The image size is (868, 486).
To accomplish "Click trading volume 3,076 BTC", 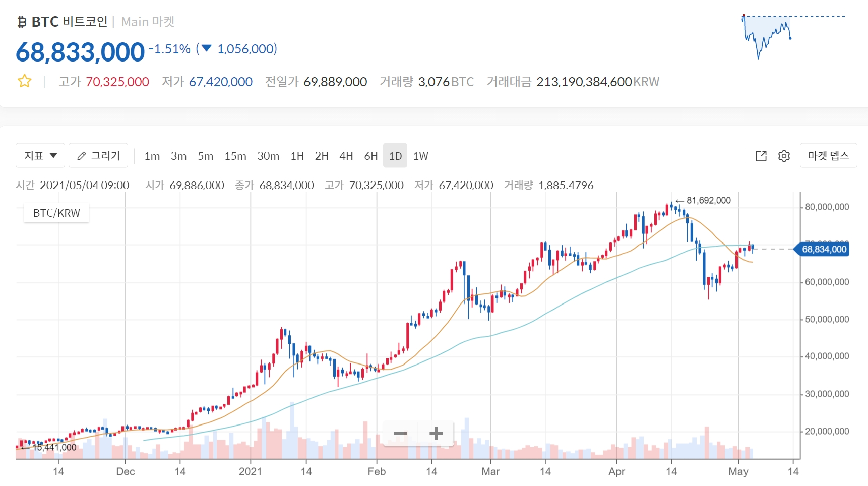I will coord(446,82).
